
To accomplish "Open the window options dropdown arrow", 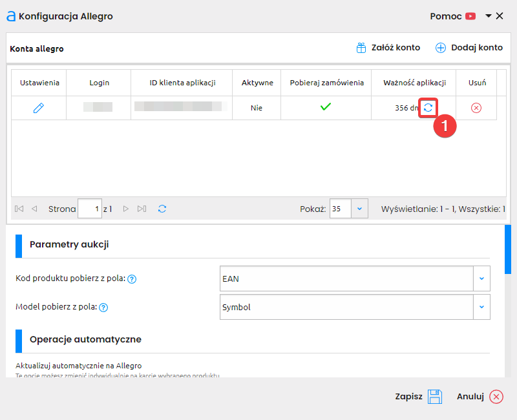I will pos(489,16).
